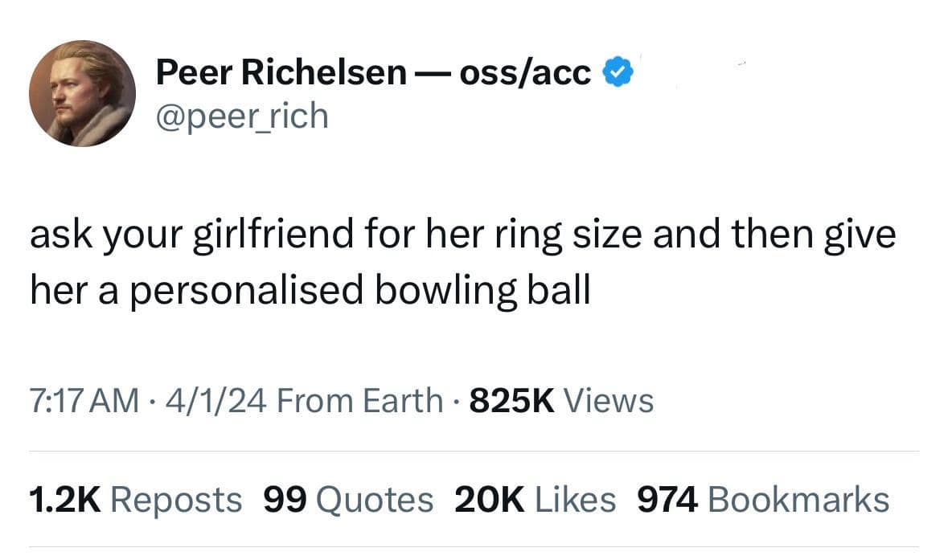
Task: Click the 99 quote count number
Action: [285, 499]
